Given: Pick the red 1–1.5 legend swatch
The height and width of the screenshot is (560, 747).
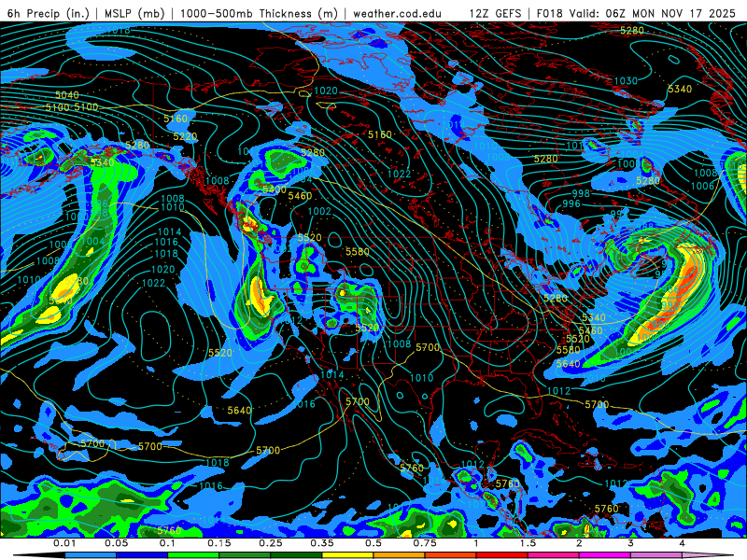Looking at the screenshot, I should pos(502,555).
